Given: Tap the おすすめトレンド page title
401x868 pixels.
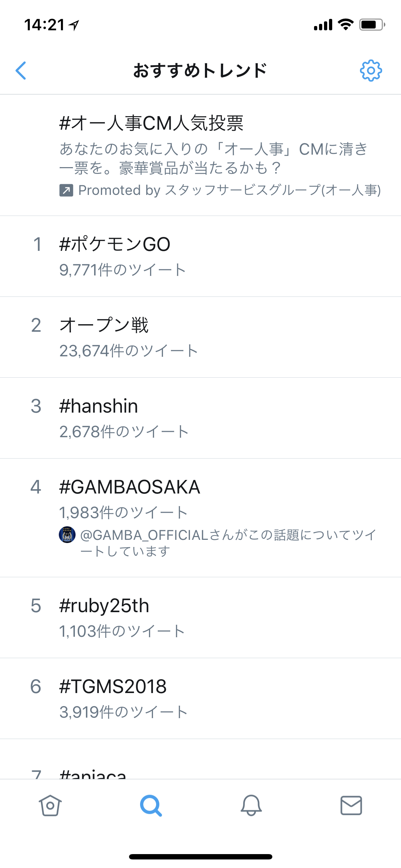Looking at the screenshot, I should 200,71.
